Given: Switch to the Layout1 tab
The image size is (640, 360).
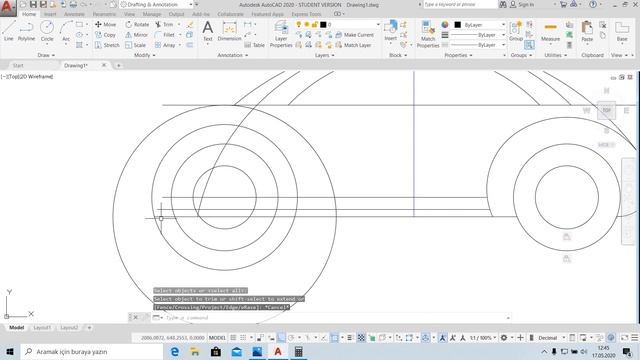Looking at the screenshot, I should coord(42,328).
